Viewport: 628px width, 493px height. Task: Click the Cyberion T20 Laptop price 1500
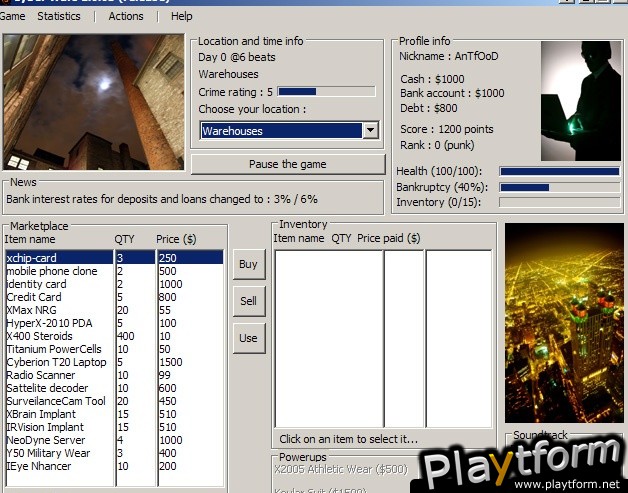171,362
